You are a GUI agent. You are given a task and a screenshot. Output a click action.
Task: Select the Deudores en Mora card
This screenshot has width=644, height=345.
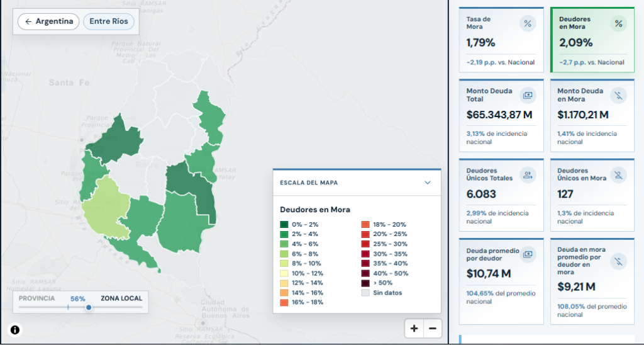[592, 40]
